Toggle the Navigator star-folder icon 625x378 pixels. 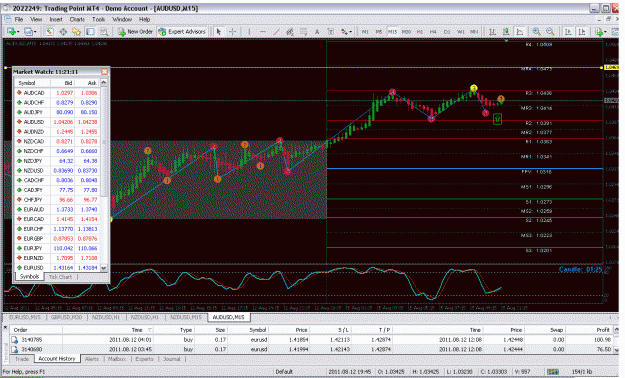click(77, 32)
